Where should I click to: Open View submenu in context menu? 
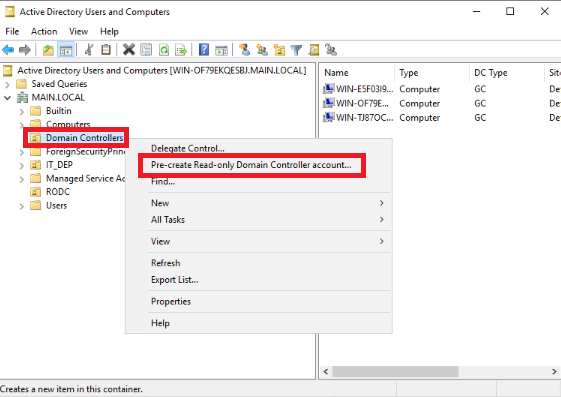(x=270, y=241)
